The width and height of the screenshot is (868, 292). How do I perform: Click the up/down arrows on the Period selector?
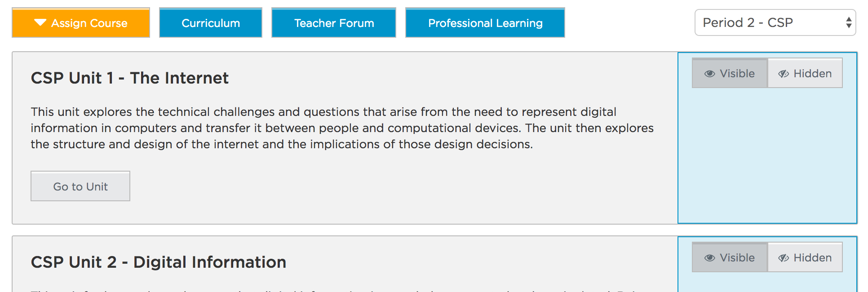coord(848,22)
